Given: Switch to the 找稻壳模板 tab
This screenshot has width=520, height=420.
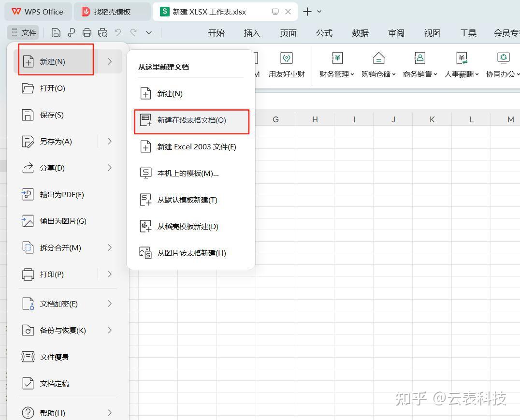Looking at the screenshot, I should [112, 11].
